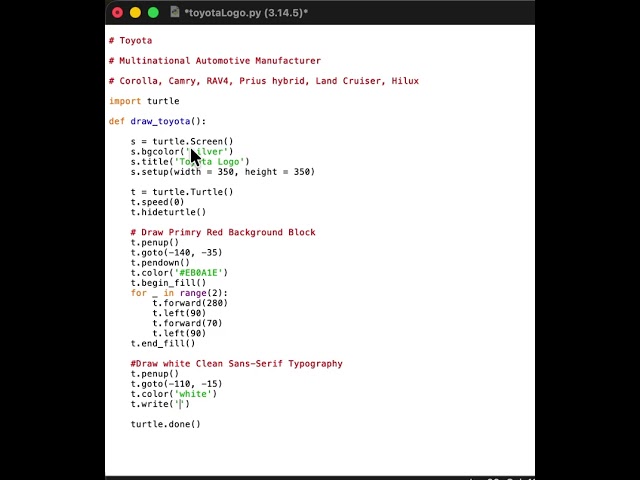Click the 'Draw Primry Red Background Block' comment
Image resolution: width=640 pixels, height=480 pixels.
(x=223, y=232)
